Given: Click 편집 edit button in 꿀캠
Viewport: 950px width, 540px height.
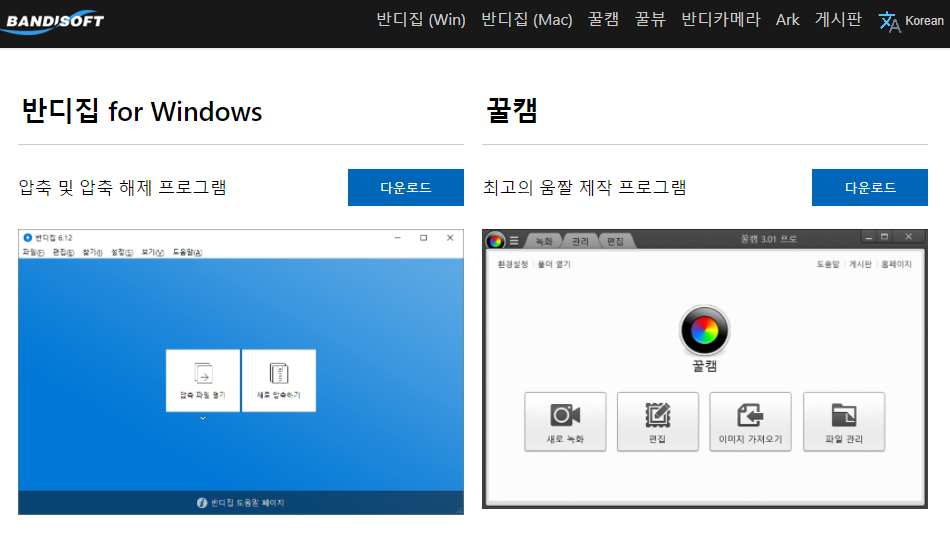Looking at the screenshot, I should coord(658,422).
